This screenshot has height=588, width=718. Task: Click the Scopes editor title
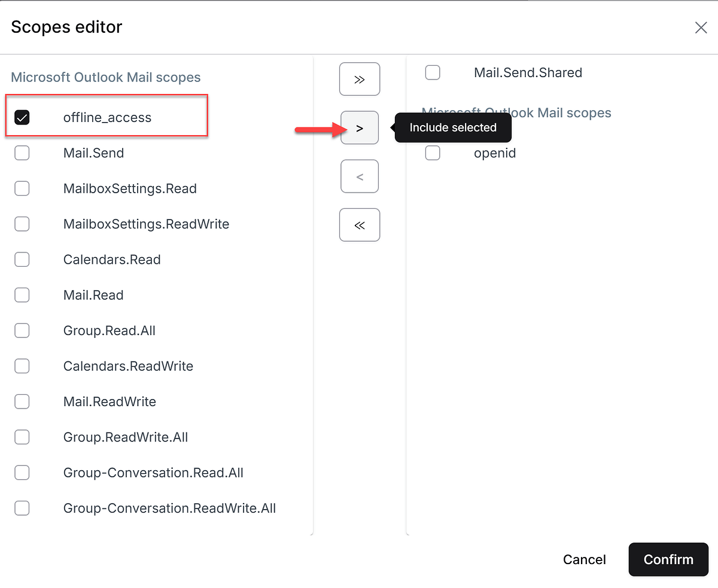coord(66,27)
